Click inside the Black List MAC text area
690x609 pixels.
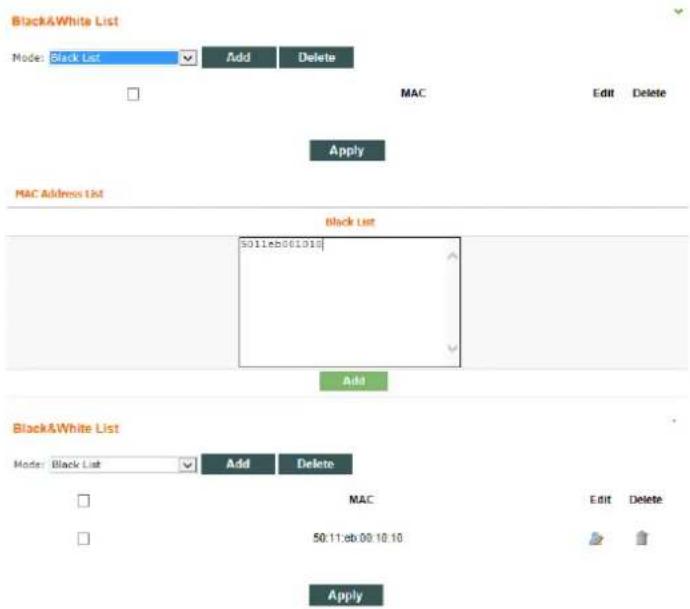[x=349, y=302]
